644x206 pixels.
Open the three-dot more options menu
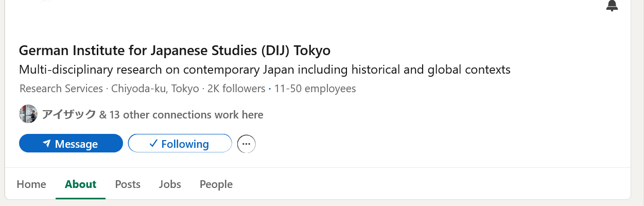tap(246, 144)
